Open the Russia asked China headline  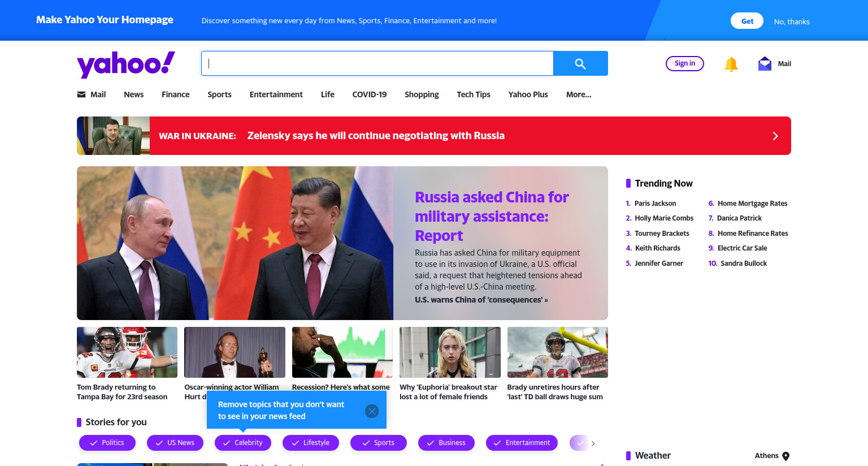pyautogui.click(x=492, y=216)
